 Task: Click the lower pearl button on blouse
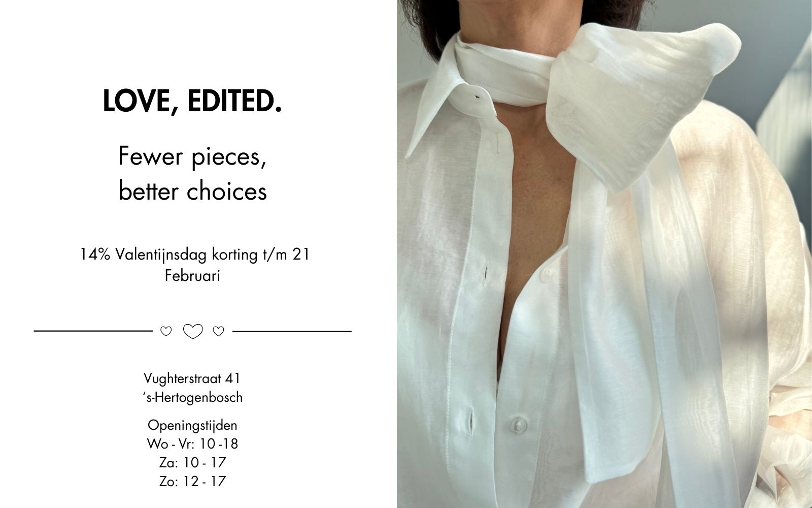517,423
